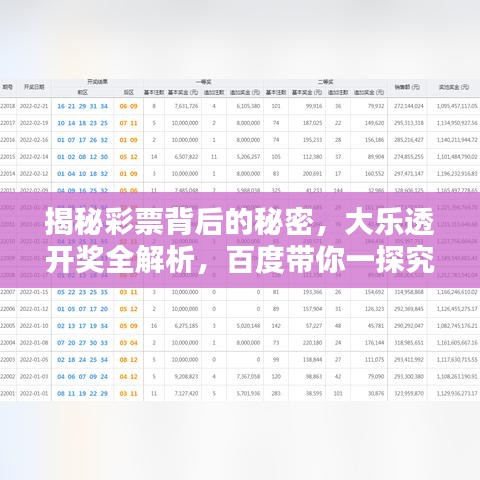Click second prize amount 57,227
This screenshot has width=480, height=480.
(x=314, y=326)
